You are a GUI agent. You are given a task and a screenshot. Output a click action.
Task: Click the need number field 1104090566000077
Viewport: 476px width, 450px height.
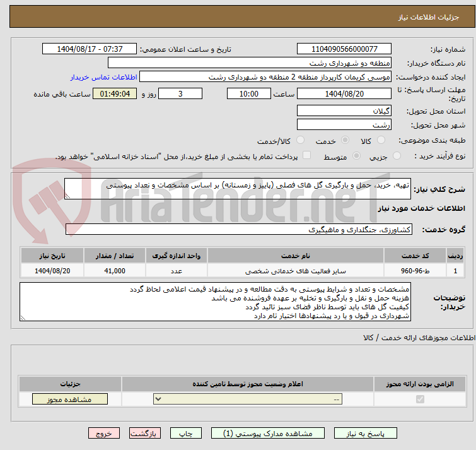(344, 49)
